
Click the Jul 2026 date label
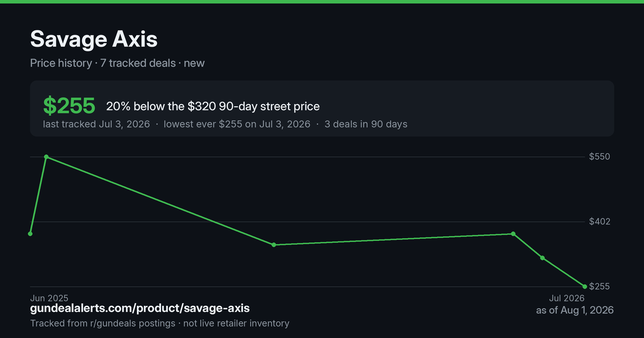[566, 298]
